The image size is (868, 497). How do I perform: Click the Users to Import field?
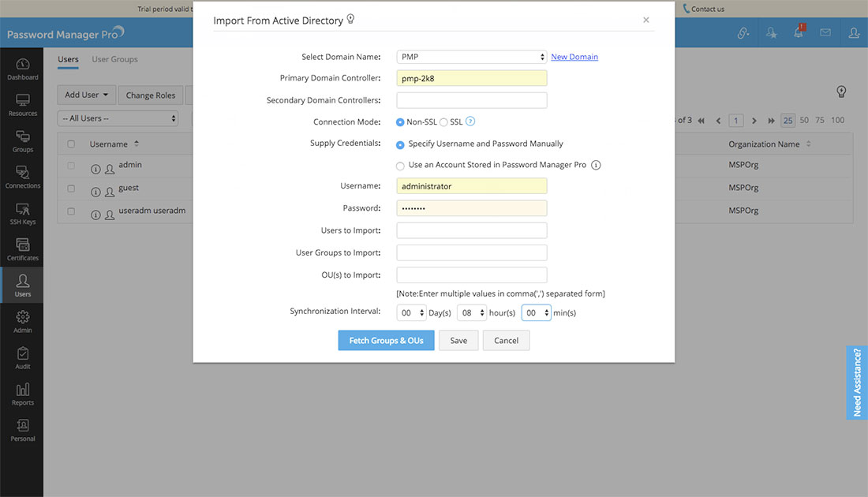click(471, 230)
